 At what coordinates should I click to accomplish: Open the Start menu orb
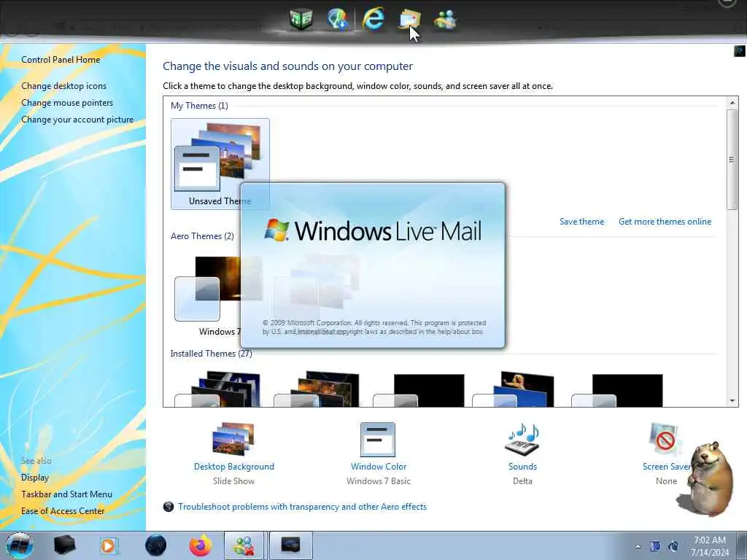click(19, 545)
